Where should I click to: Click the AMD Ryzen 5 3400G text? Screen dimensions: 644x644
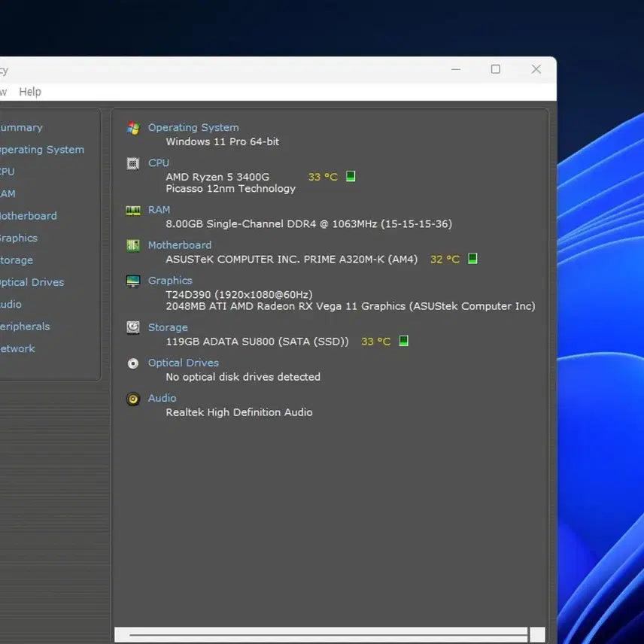pyautogui.click(x=217, y=177)
